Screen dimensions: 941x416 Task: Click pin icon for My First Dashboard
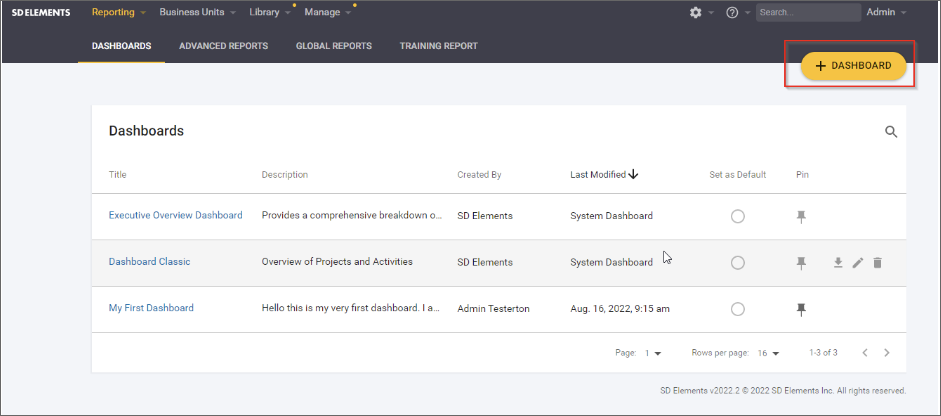coord(800,310)
